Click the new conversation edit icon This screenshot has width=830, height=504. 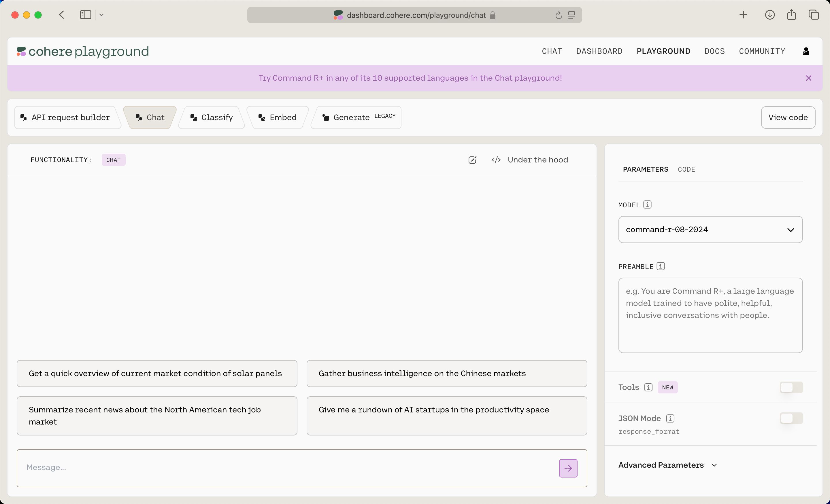click(473, 160)
